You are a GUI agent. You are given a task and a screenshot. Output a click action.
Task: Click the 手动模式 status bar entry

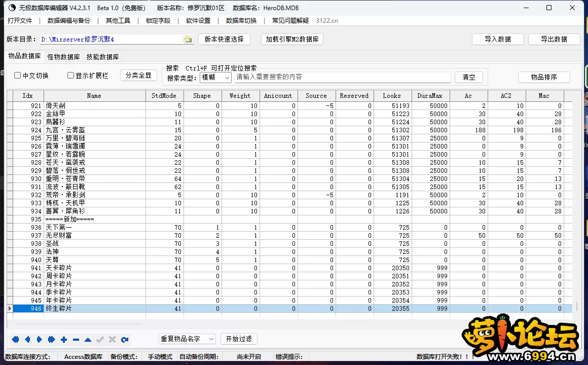160,357
